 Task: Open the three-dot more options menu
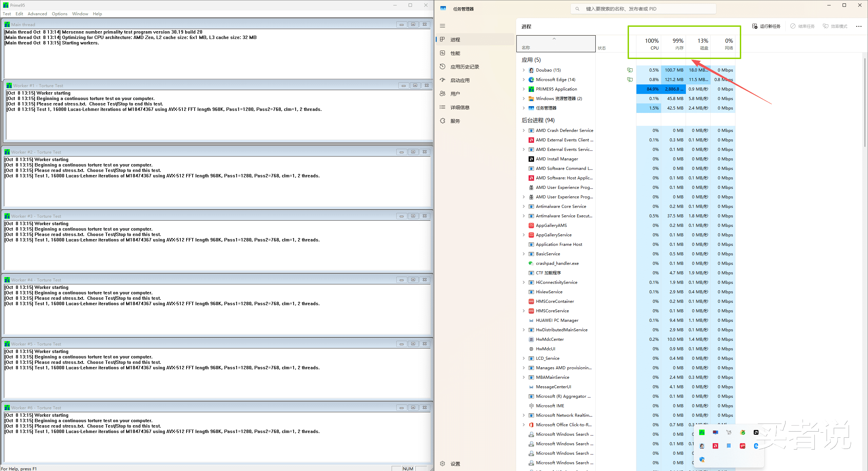point(859,26)
